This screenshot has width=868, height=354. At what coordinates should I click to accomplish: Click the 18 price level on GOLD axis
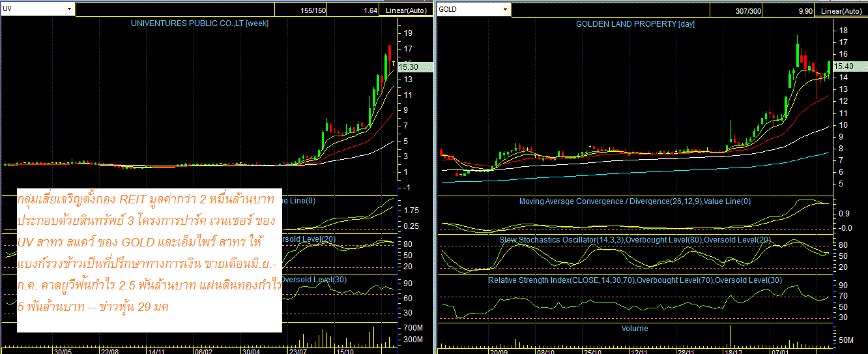(843, 31)
